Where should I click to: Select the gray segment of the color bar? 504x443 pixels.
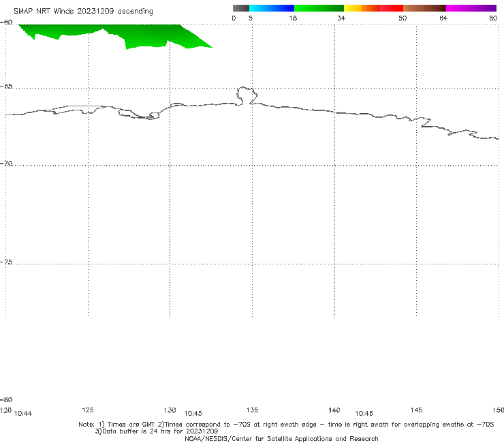[240, 8]
